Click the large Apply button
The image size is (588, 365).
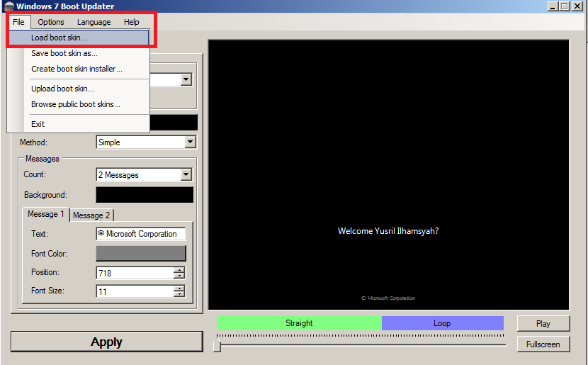tap(107, 342)
